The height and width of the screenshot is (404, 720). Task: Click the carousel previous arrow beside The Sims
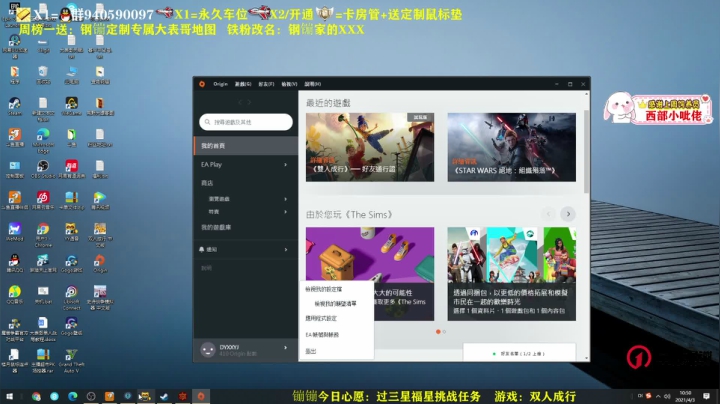coord(548,214)
